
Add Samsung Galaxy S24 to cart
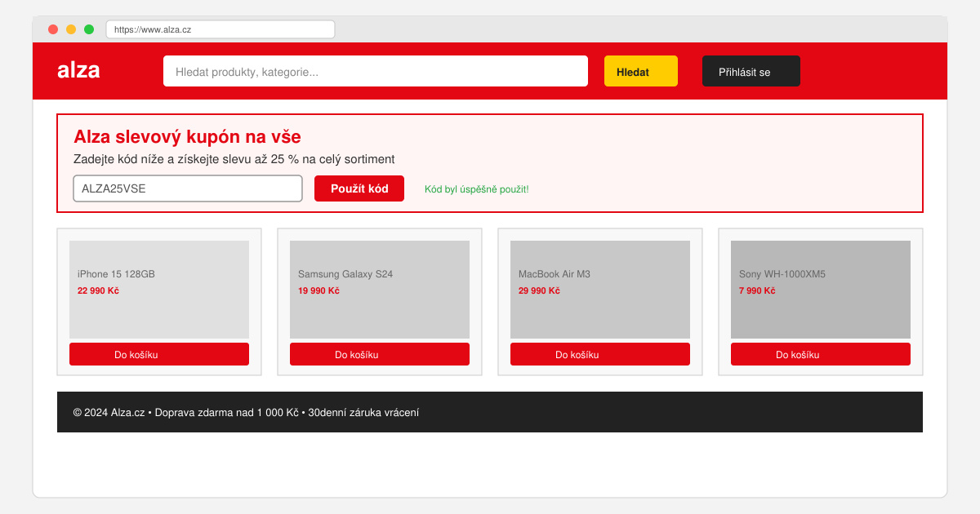380,354
